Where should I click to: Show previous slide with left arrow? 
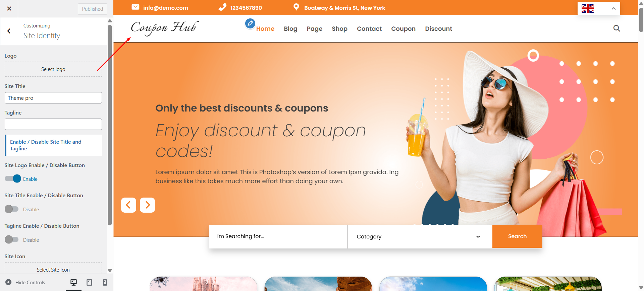128,205
